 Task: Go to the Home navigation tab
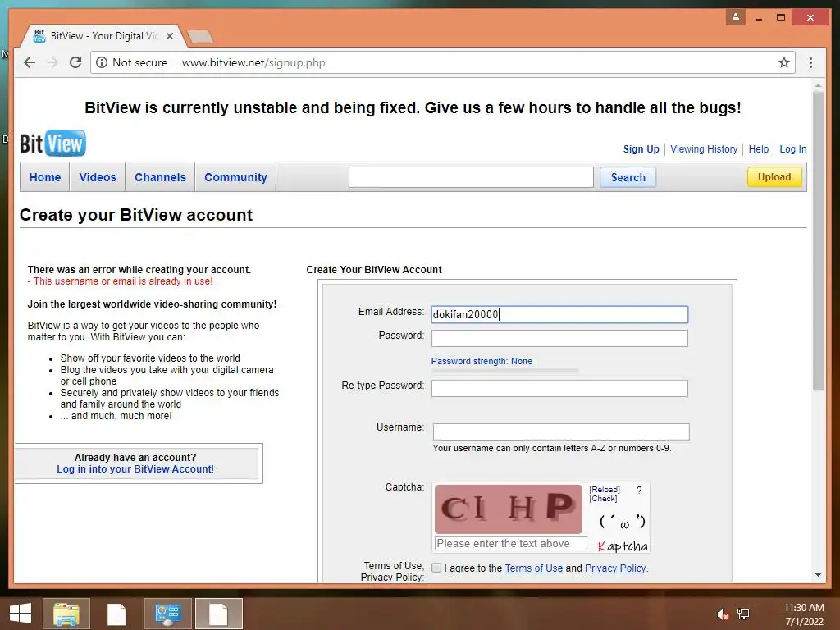(45, 177)
